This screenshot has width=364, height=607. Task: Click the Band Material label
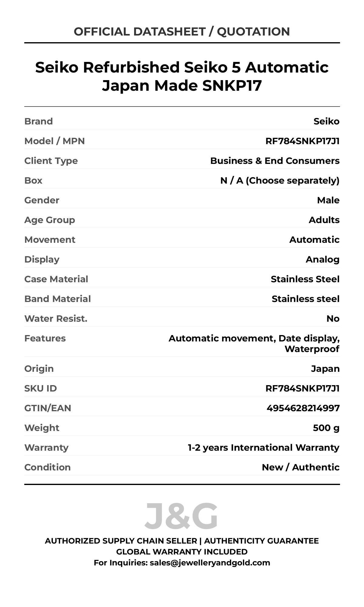pyautogui.click(x=58, y=299)
